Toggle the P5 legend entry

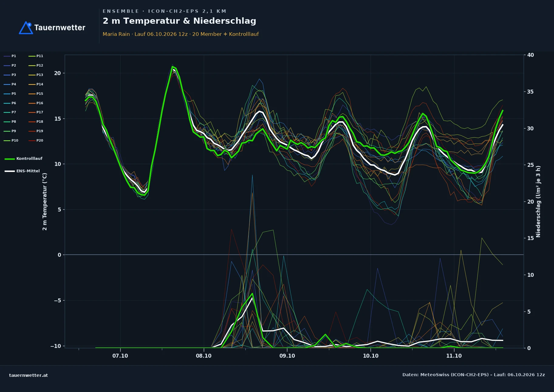[10, 94]
